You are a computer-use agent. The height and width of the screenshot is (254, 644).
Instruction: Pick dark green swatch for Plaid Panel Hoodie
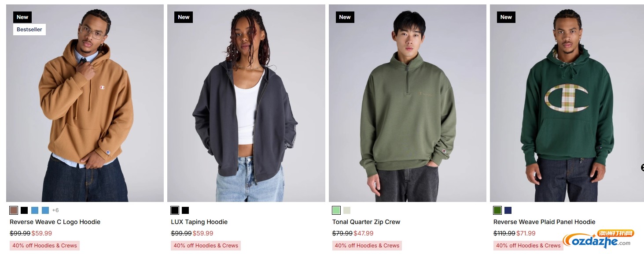point(497,210)
